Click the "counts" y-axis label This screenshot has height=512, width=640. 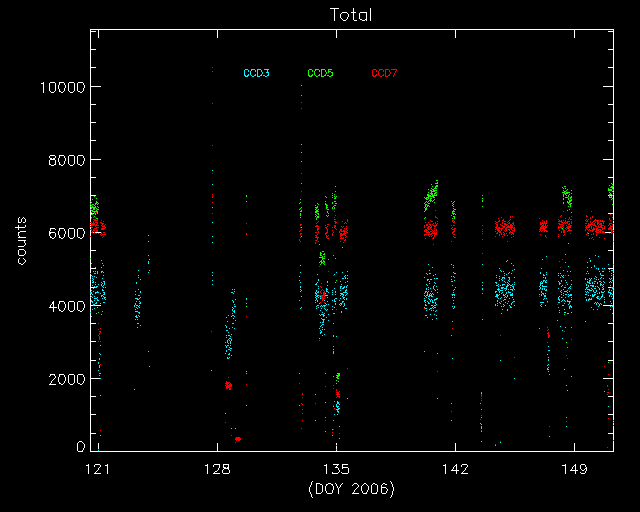pyautogui.click(x=21, y=240)
